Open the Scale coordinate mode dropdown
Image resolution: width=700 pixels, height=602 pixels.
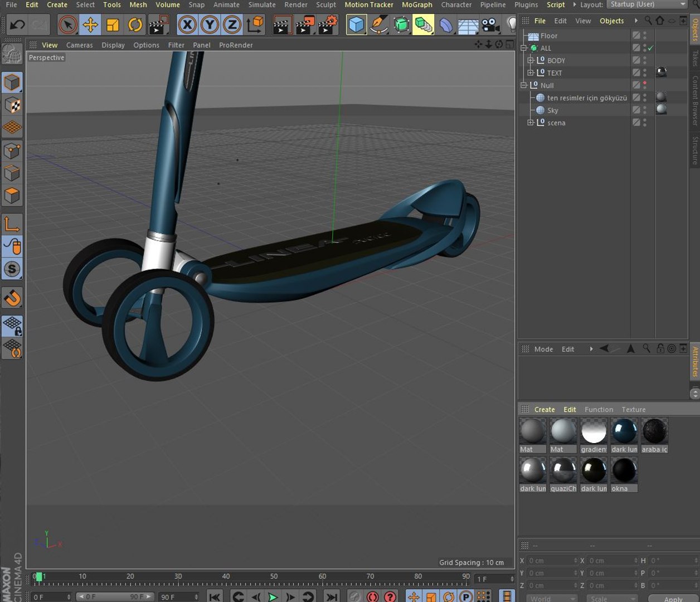[x=611, y=599]
